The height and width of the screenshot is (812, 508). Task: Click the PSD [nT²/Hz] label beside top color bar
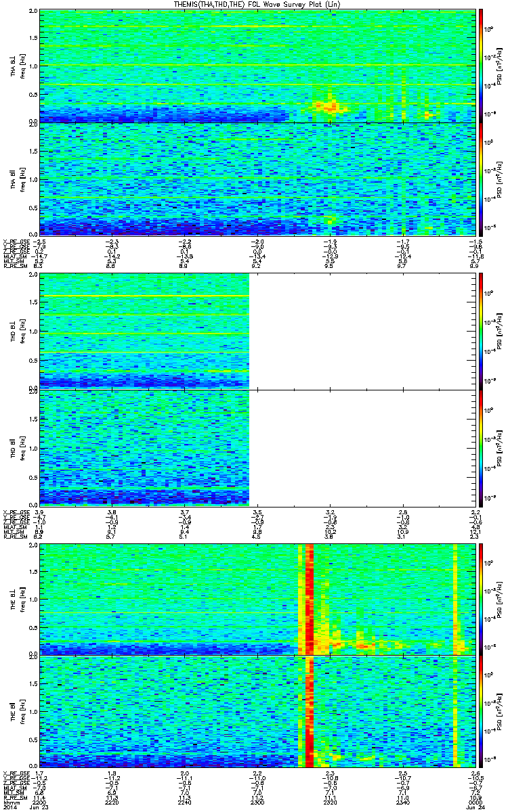tap(499, 66)
